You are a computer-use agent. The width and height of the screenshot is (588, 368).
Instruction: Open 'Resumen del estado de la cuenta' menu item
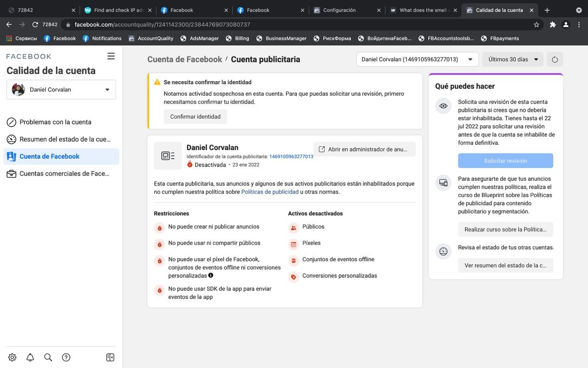[x=61, y=139]
